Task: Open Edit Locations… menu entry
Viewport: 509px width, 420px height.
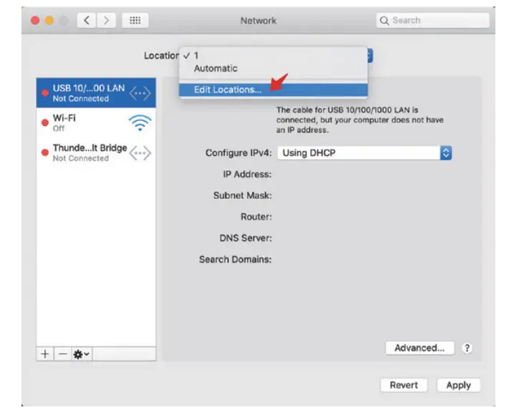Action: 273,89
